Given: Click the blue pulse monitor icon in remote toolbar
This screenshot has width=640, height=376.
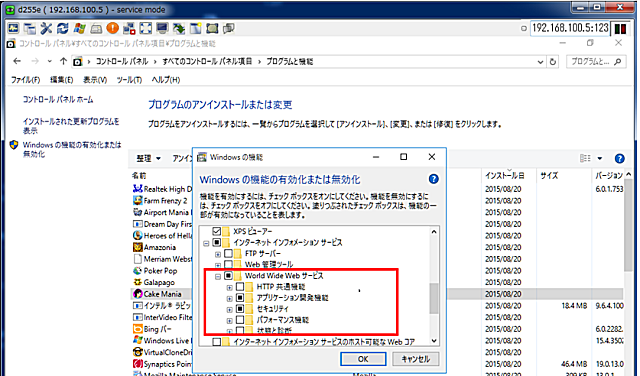Looking at the screenshot, I should pos(13,28).
